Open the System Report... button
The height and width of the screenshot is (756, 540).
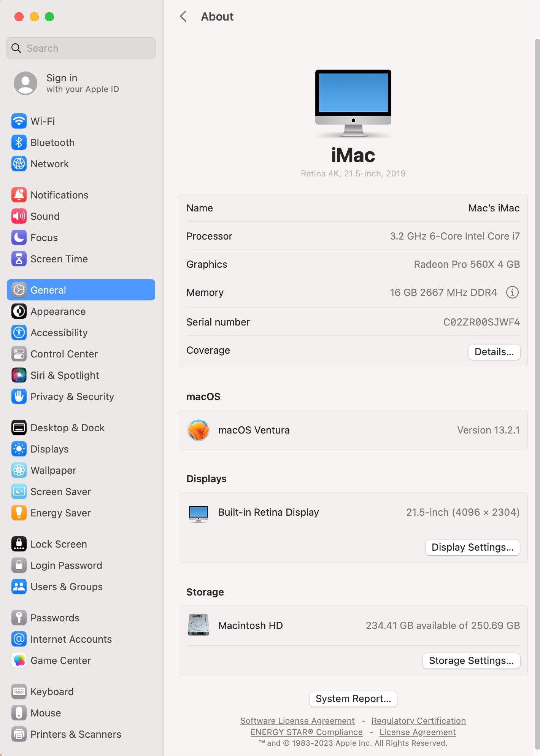[353, 699]
